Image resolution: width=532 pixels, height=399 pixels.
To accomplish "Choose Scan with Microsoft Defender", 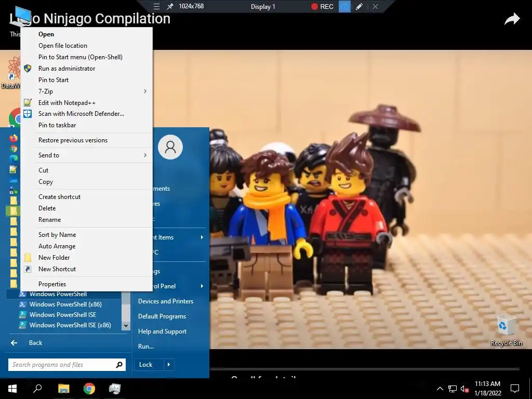I will tap(87, 114).
